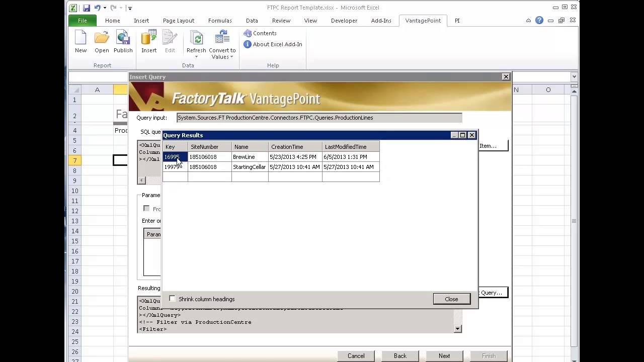Click the Item... button behind results
This screenshot has width=644, height=362.
(x=493, y=146)
